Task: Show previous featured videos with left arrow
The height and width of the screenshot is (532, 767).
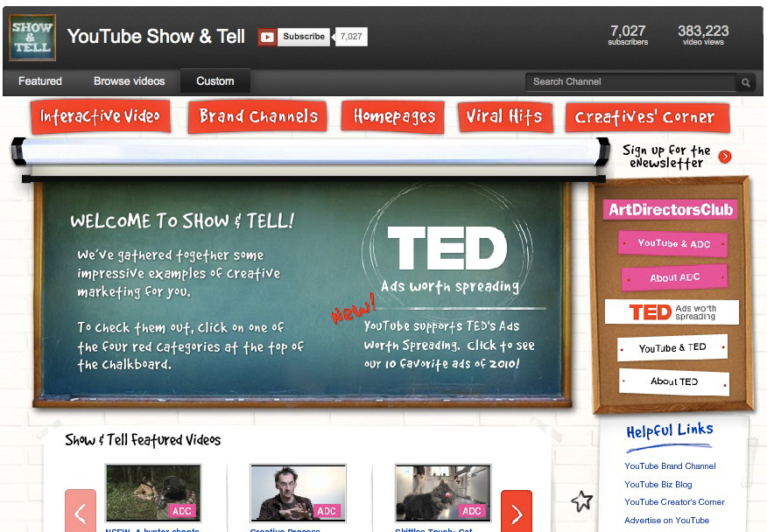Action: 81,512
